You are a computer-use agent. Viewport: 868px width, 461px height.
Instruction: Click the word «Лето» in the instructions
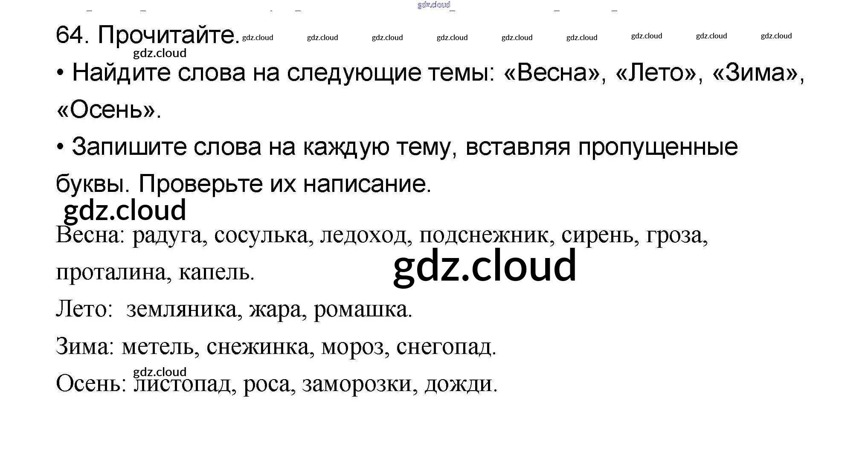click(656, 72)
